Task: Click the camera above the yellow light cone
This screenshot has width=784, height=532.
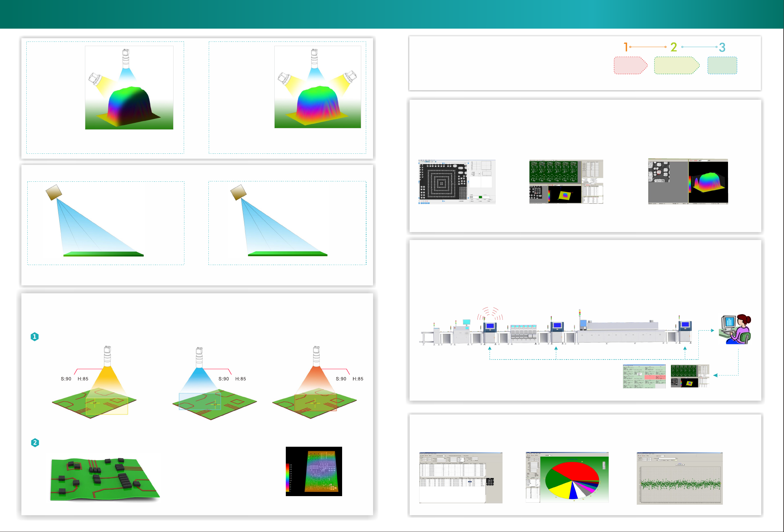Action: click(x=107, y=356)
